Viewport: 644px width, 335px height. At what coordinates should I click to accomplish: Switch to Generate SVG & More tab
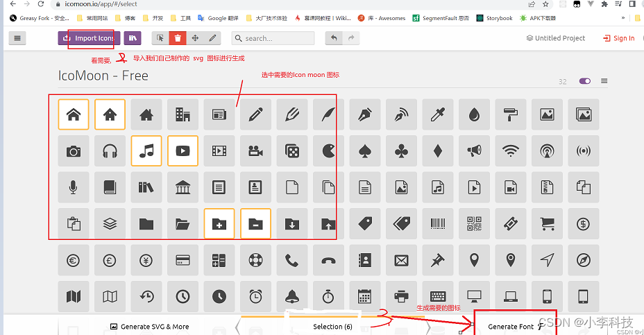pos(149,326)
